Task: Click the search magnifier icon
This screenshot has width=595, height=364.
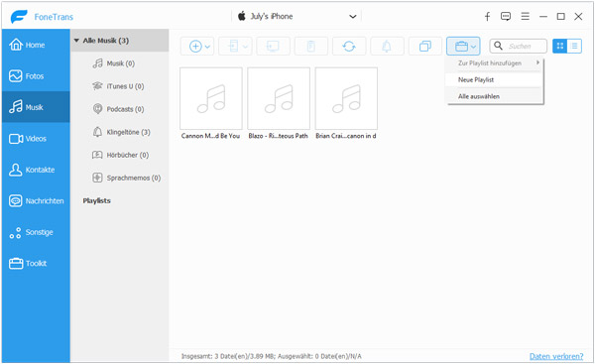Action: tap(498, 46)
